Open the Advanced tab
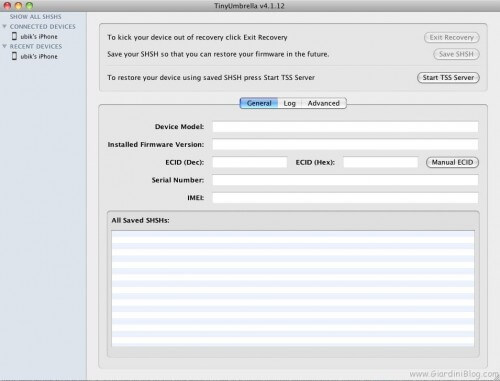The width and height of the screenshot is (500, 381). [x=324, y=103]
